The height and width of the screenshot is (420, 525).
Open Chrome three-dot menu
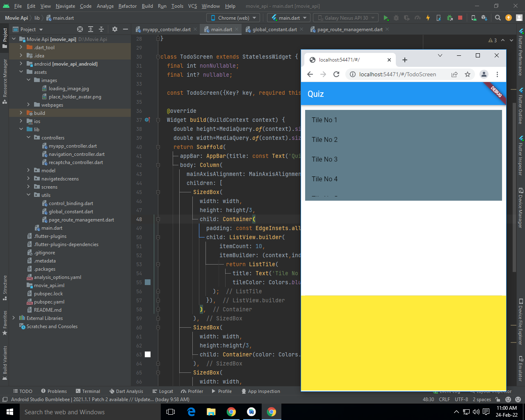(497, 74)
